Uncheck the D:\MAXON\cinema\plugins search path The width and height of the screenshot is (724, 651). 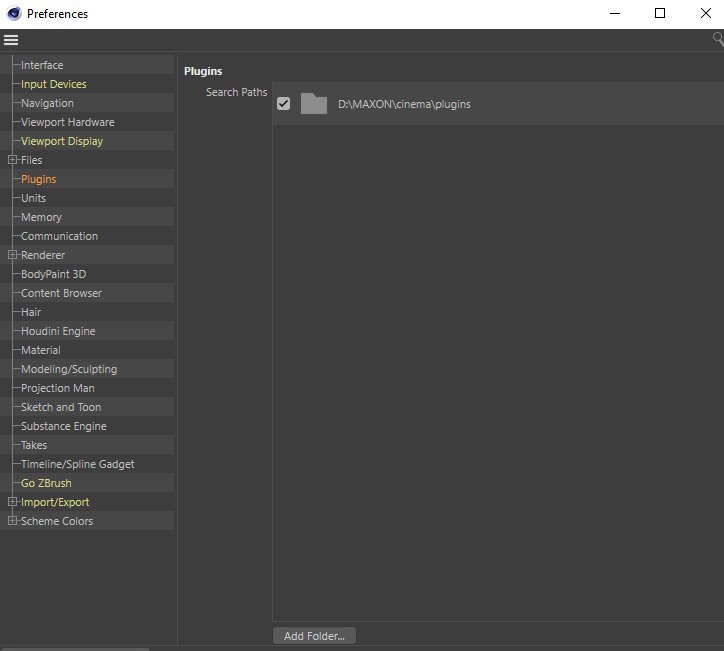(x=284, y=103)
